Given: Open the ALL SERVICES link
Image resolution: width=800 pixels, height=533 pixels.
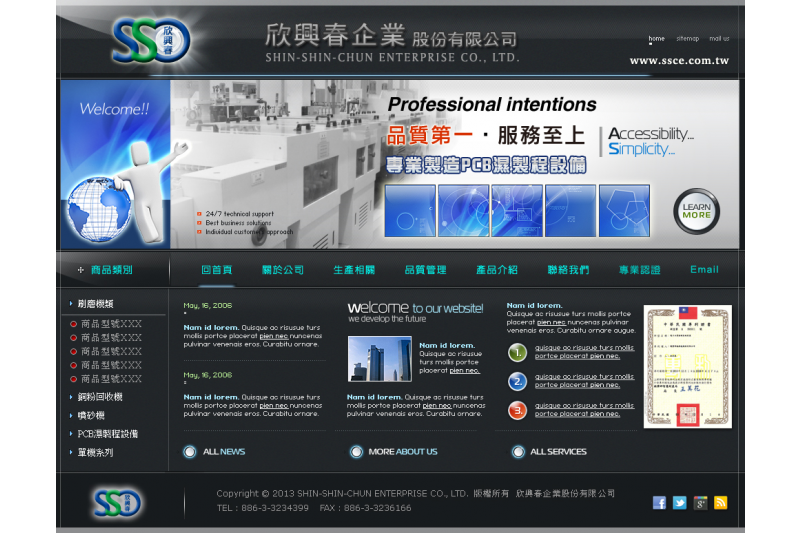Looking at the screenshot, I should 558,452.
